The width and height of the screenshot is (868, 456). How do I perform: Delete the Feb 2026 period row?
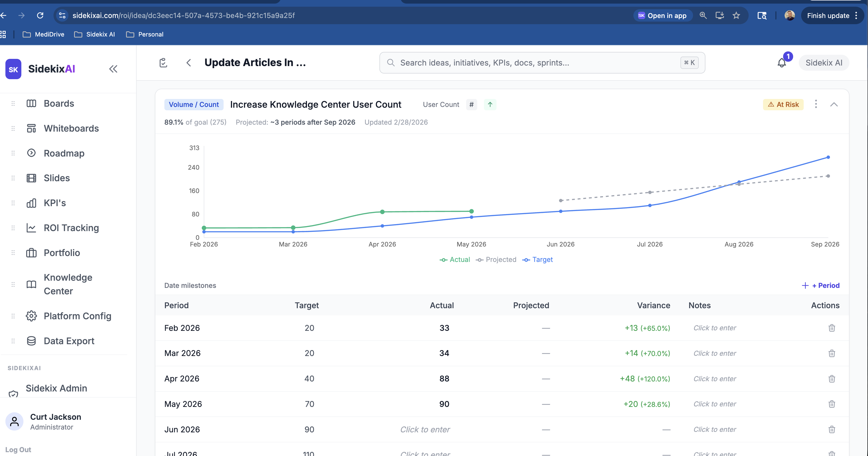pyautogui.click(x=832, y=328)
